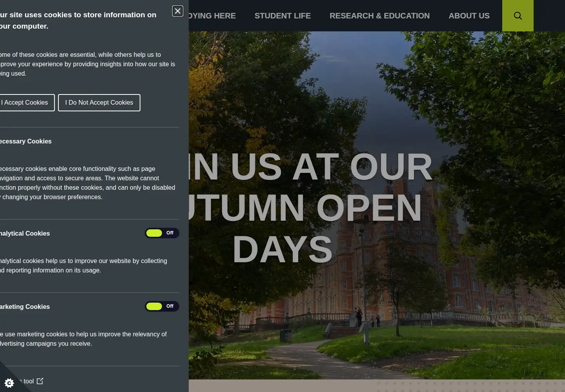Screen dimensions: 565x392
Task: Click the Marketing Cookies heading
Action: (25, 307)
